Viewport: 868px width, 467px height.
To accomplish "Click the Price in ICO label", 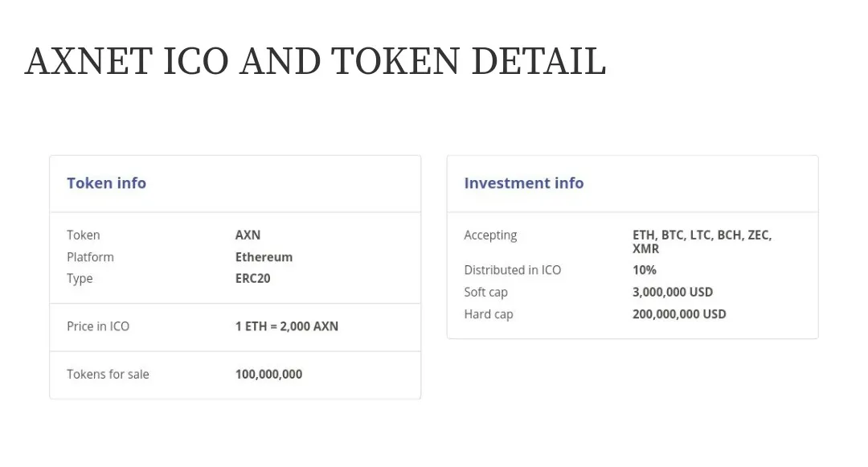I will pos(98,326).
